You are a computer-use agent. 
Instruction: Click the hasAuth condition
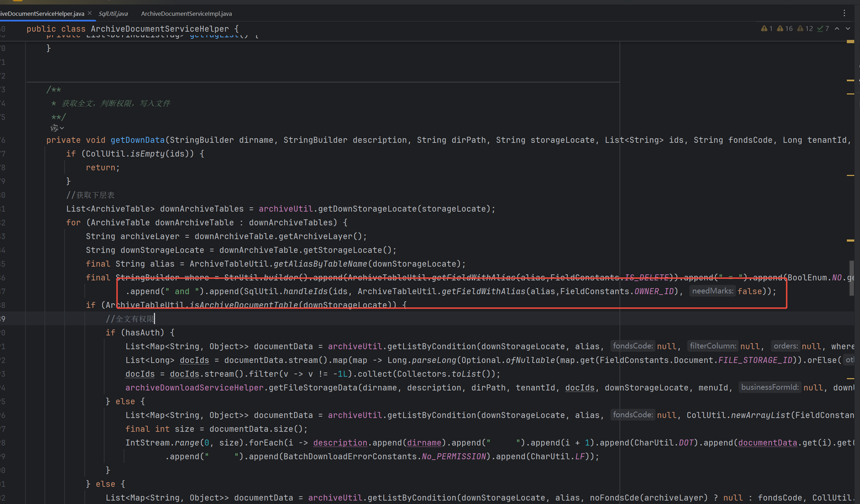142,332
